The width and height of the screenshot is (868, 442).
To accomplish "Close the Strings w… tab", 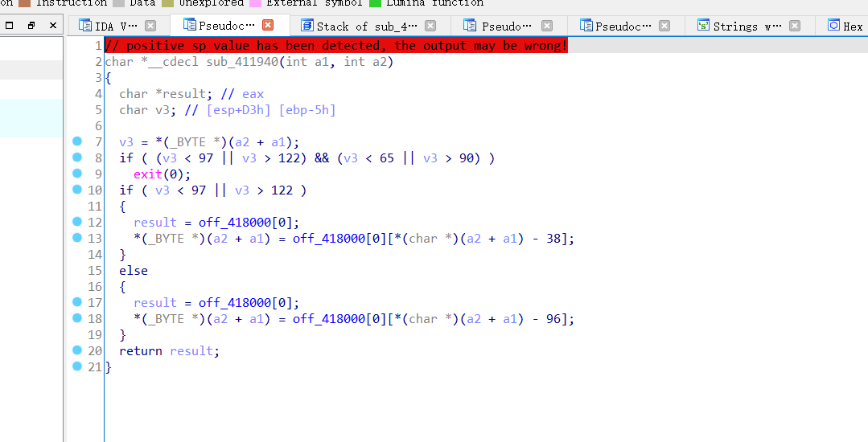I will [x=794, y=26].
